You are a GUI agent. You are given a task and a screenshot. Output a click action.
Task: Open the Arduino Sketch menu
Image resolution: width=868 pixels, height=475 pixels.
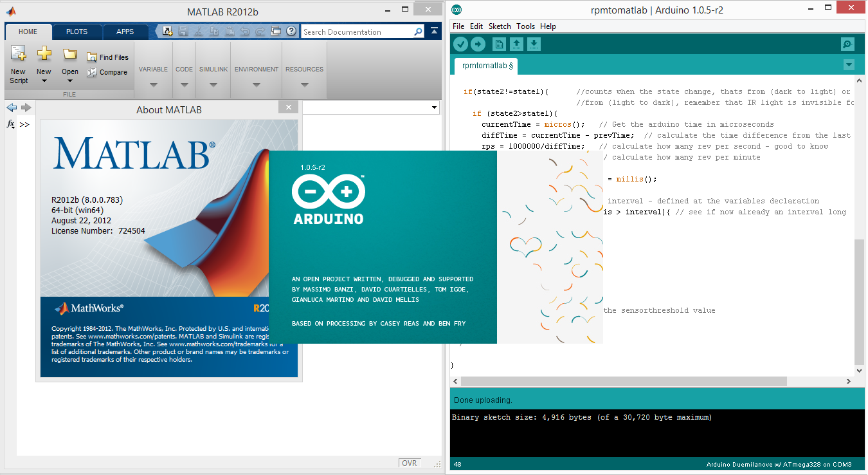click(x=500, y=26)
